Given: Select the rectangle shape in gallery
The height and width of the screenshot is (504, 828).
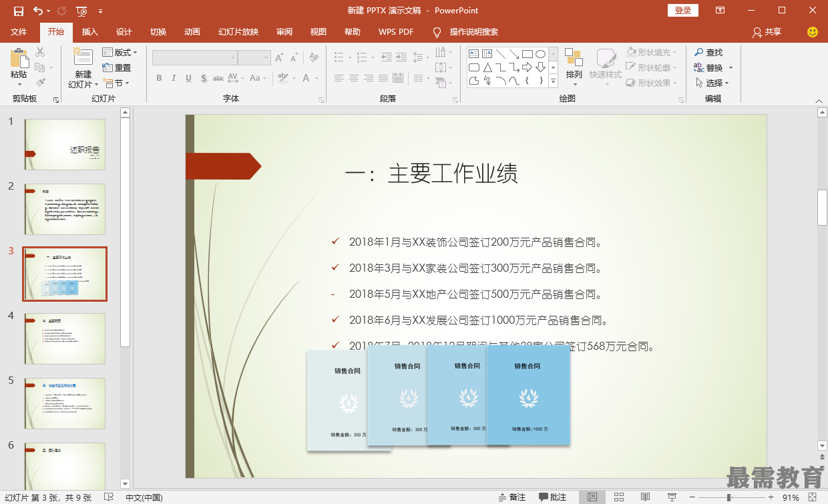Looking at the screenshot, I should coord(528,53).
